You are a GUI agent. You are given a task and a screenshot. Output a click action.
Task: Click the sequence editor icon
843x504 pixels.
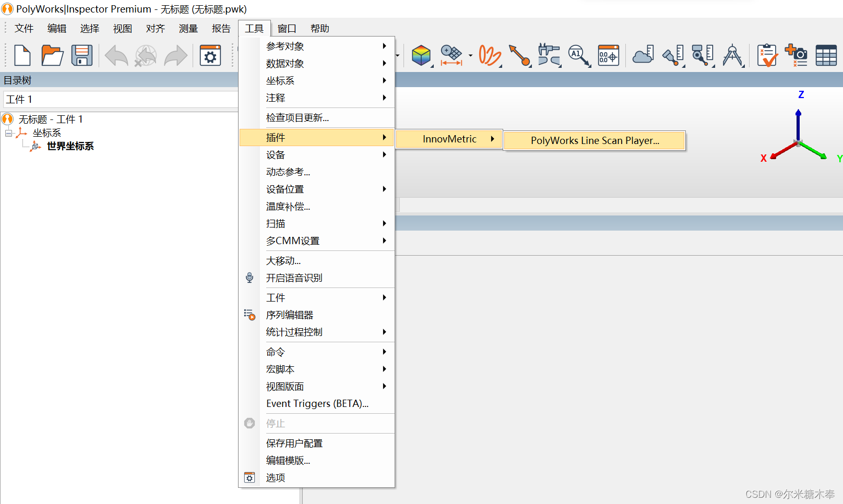tap(250, 315)
